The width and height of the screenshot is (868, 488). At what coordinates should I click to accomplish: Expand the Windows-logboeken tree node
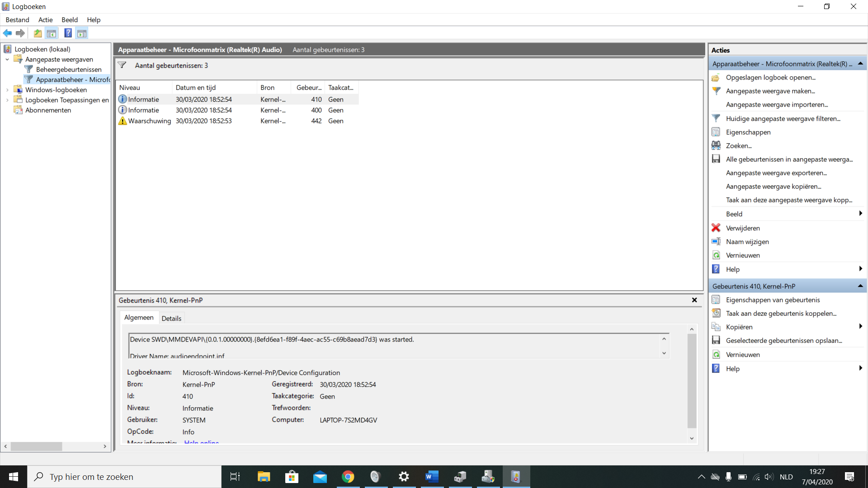pos(7,90)
